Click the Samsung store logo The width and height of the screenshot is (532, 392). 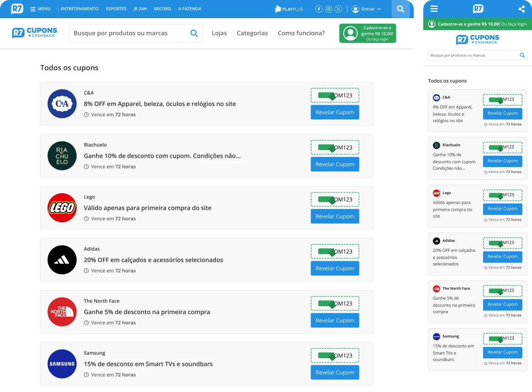(x=62, y=364)
